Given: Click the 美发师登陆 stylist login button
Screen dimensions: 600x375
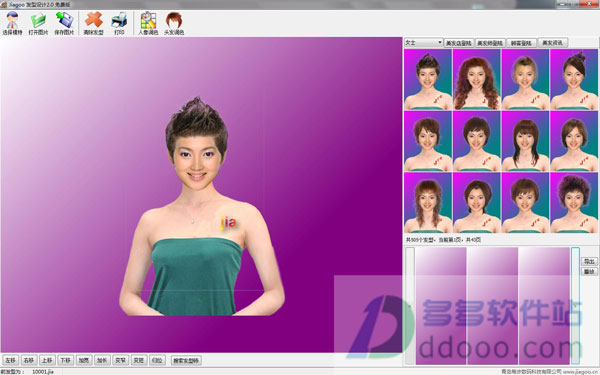Looking at the screenshot, I should coord(490,43).
